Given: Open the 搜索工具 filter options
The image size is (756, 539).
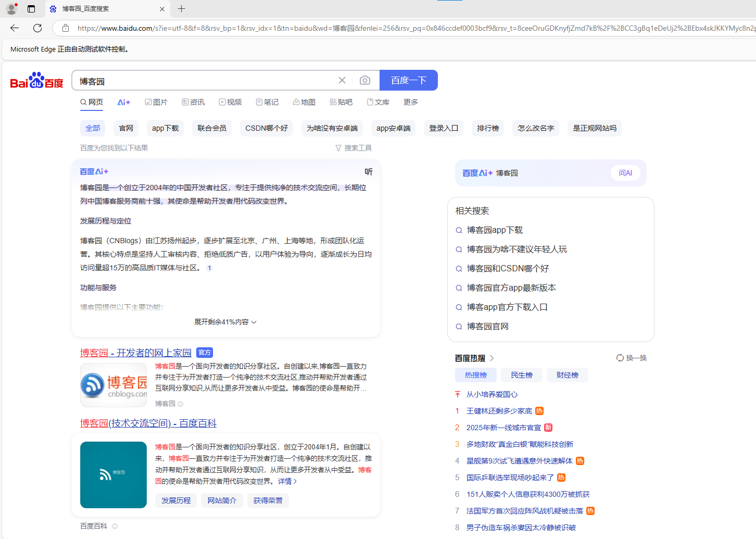Looking at the screenshot, I should (x=354, y=148).
